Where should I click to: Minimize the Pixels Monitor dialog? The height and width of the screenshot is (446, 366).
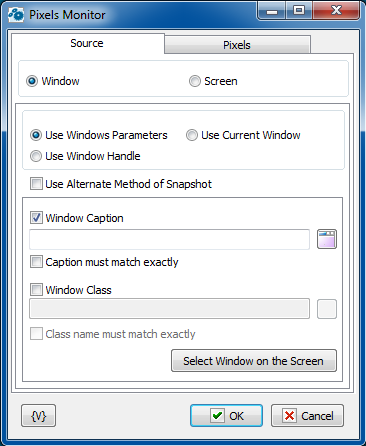pyautogui.click(x=272, y=11)
